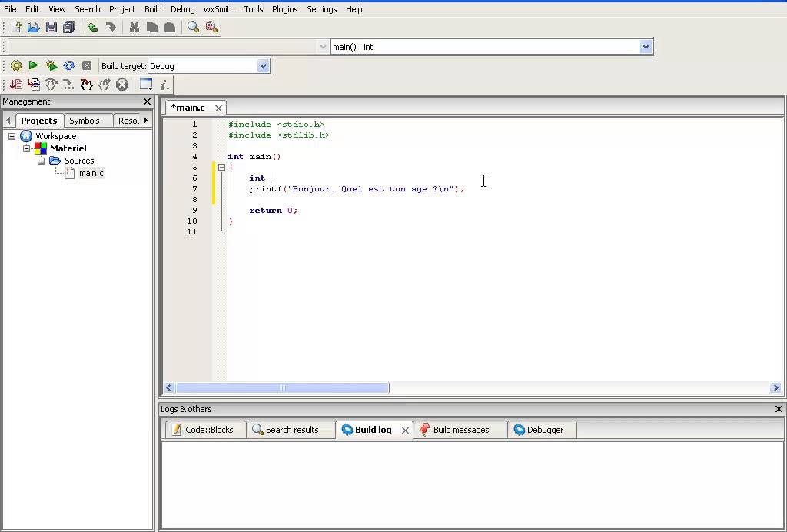This screenshot has height=532, width=787.
Task: Collapse the Materiel project node
Action: pyautogui.click(x=27, y=148)
